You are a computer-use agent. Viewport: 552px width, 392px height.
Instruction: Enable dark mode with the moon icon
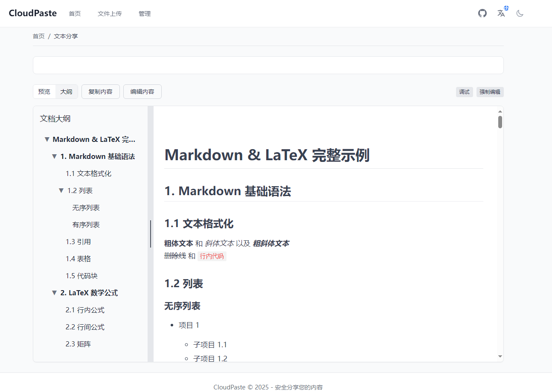[x=520, y=13]
